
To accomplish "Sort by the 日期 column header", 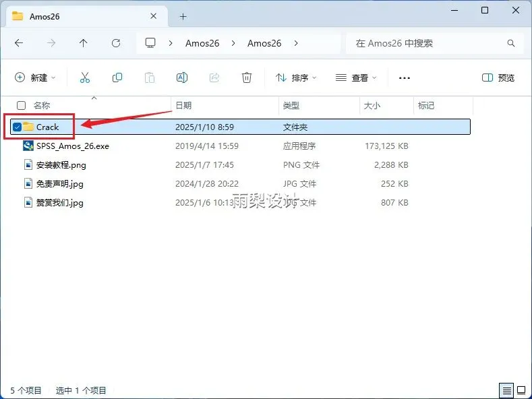I will click(x=183, y=106).
